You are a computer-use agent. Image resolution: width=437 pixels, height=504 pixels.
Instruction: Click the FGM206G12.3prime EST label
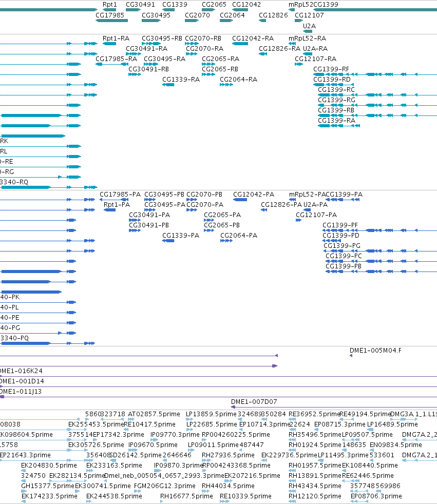pyautogui.click(x=165, y=486)
